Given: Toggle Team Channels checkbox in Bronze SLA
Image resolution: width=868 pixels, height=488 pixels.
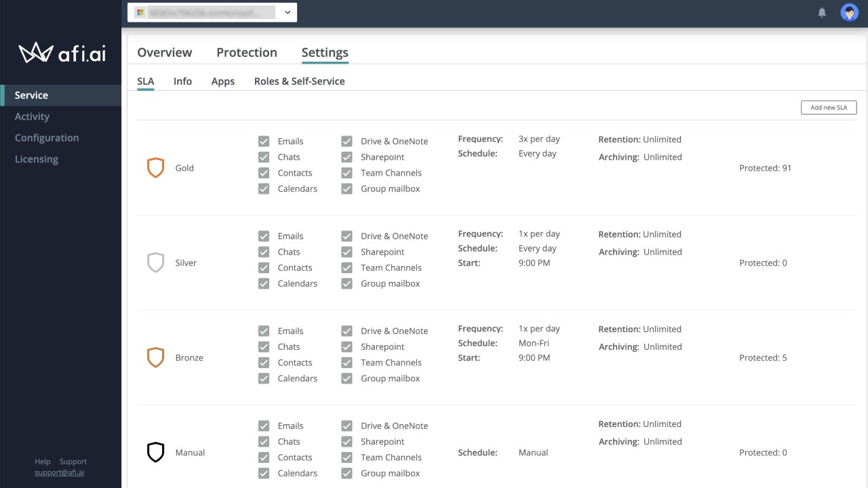Looking at the screenshot, I should tap(347, 363).
